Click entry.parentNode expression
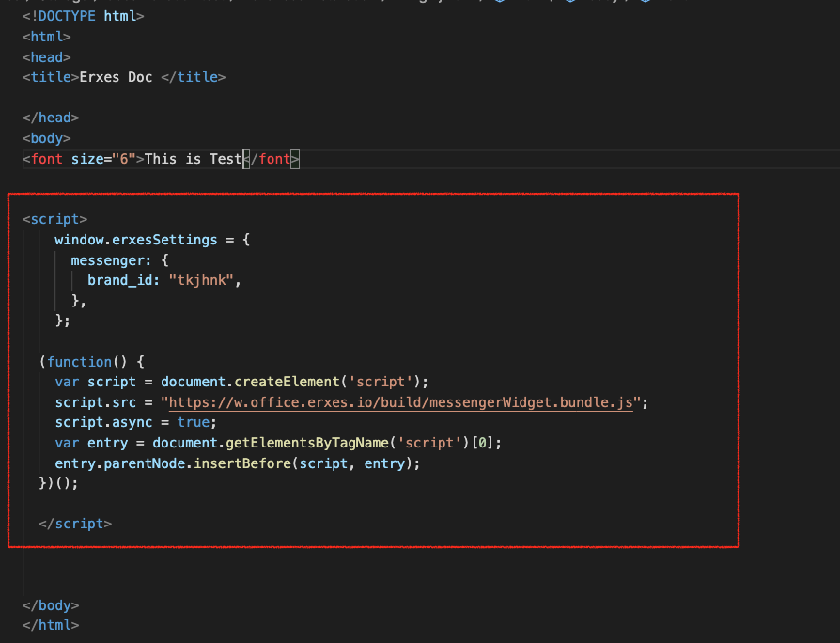Viewport: 840px width, 643px height. pyautogui.click(x=120, y=463)
